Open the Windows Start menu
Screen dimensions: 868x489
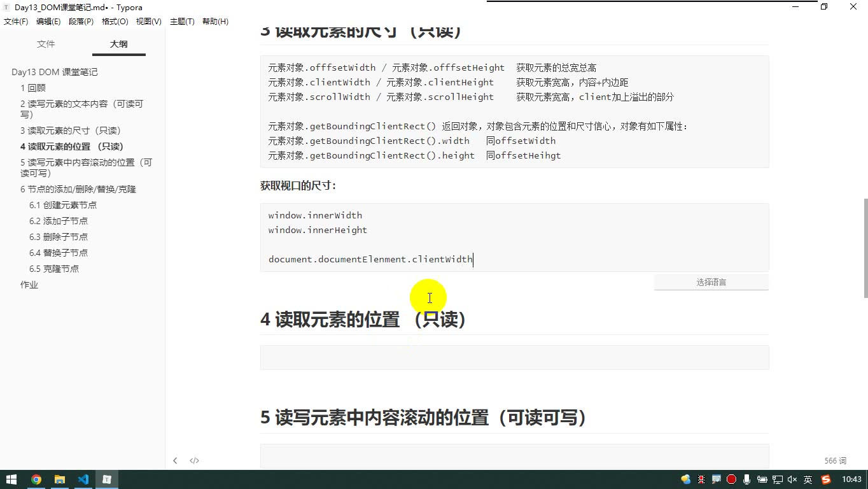pyautogui.click(x=11, y=479)
